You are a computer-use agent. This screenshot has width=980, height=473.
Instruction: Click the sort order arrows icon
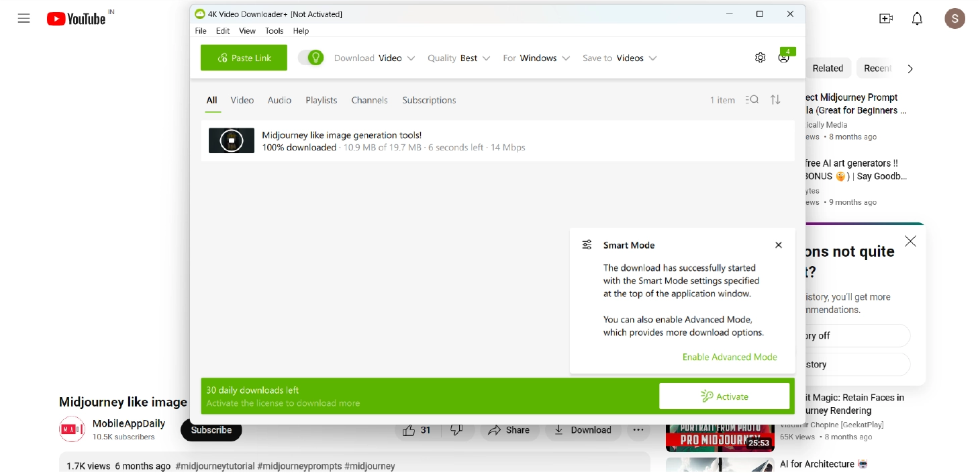pyautogui.click(x=775, y=99)
